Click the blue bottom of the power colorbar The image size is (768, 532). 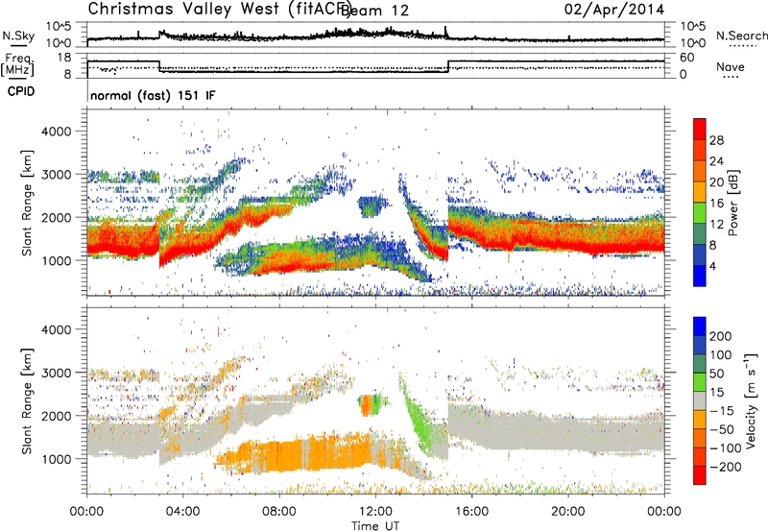[700, 276]
